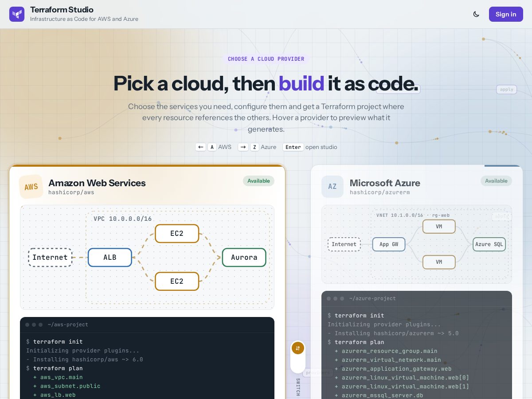Click the AWS provider badge icon
The height and width of the screenshot is (399, 532).
[31, 187]
